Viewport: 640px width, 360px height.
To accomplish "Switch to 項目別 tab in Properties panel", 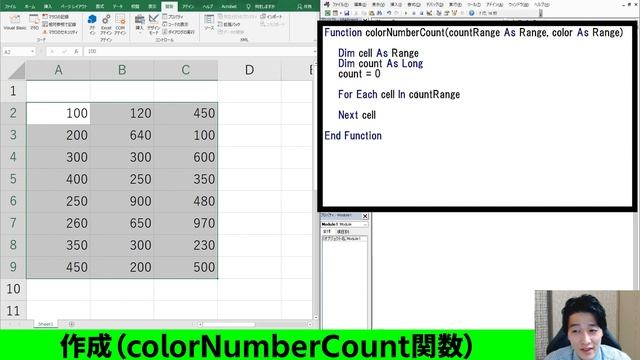I will (x=342, y=231).
